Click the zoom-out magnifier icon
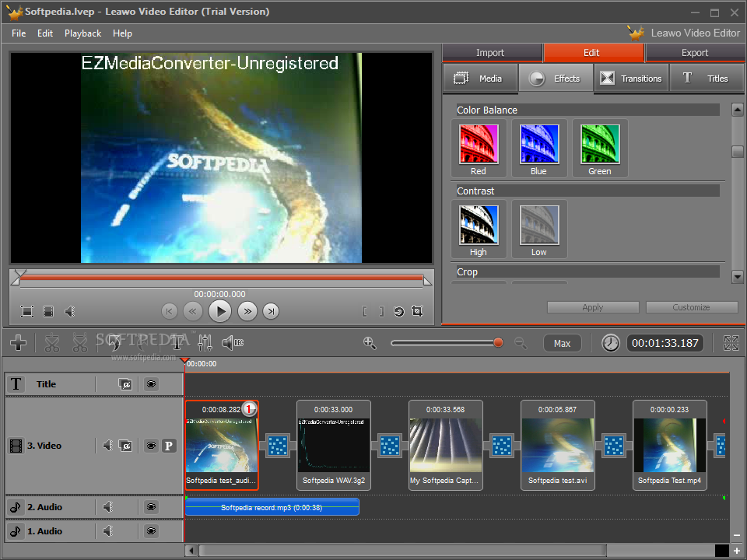 click(x=521, y=343)
